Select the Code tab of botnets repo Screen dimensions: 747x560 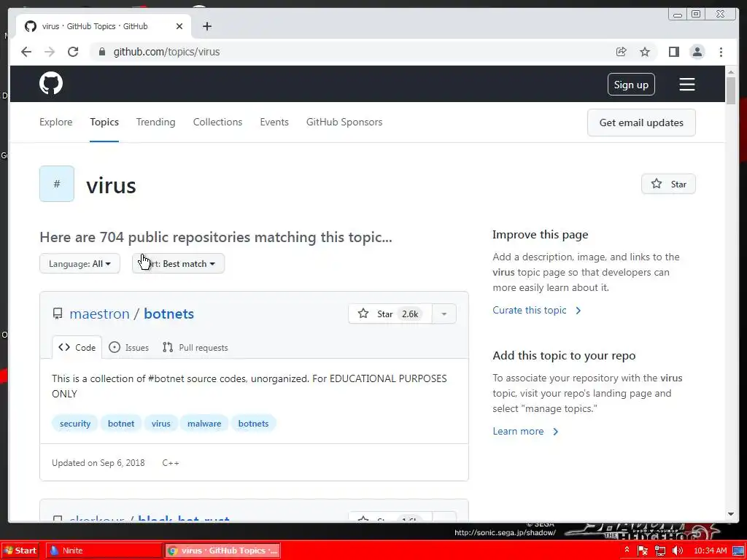coord(77,348)
